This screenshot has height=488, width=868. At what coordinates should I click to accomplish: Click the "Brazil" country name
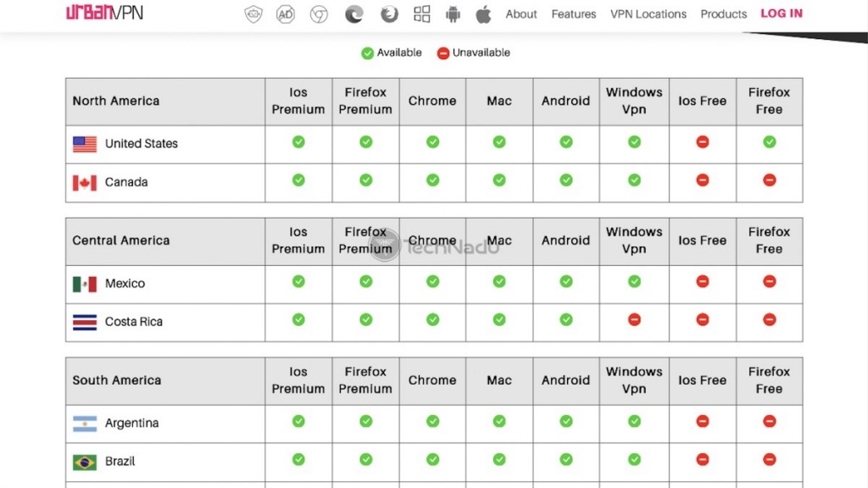(120, 462)
